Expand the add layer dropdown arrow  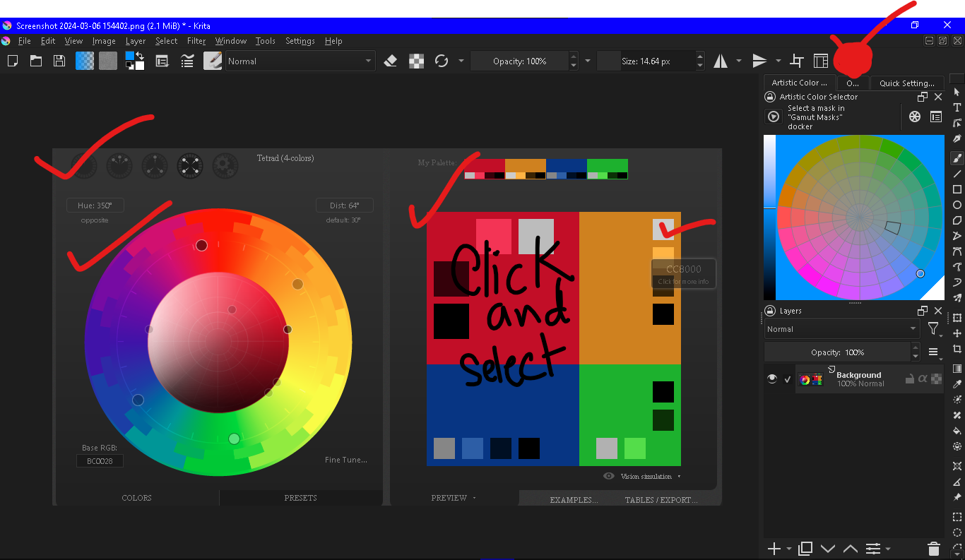coord(789,549)
